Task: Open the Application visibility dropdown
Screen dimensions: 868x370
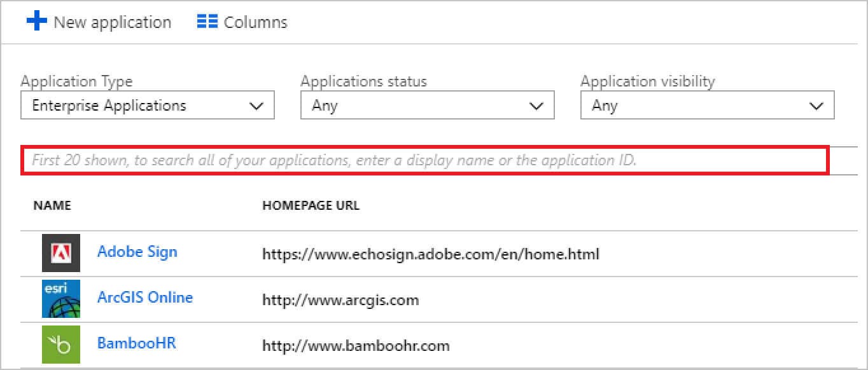Action: (706, 105)
